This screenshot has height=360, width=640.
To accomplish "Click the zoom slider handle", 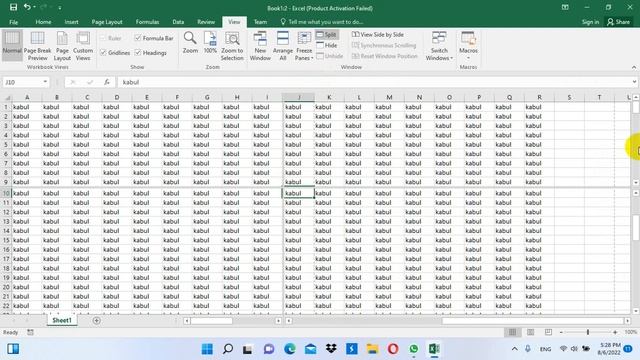I will click(588, 332).
